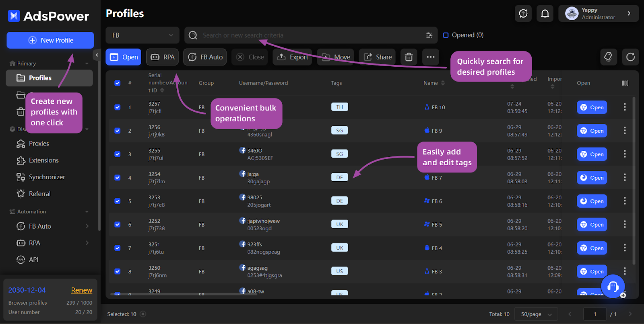Open the FB 3 profile browser

[592, 271]
